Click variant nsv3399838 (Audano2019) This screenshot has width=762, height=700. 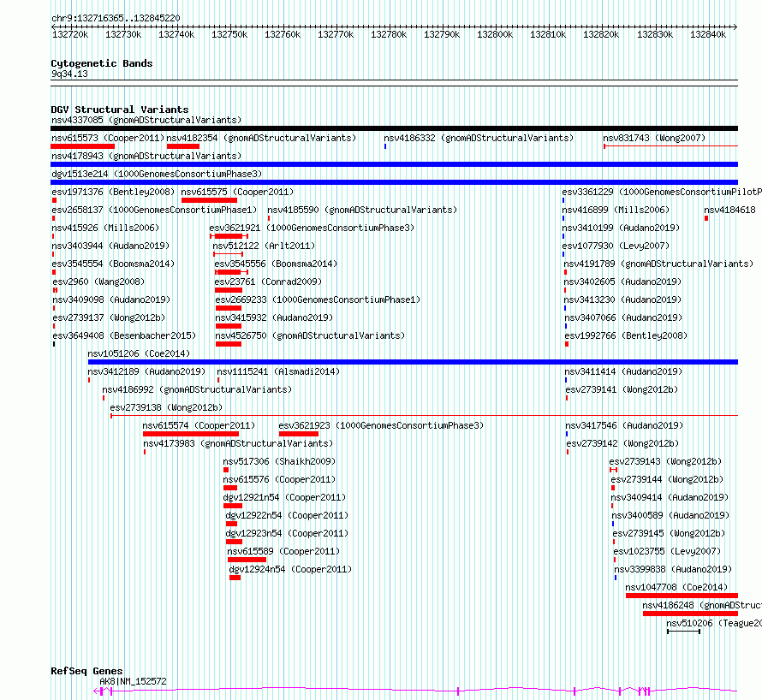click(x=673, y=569)
